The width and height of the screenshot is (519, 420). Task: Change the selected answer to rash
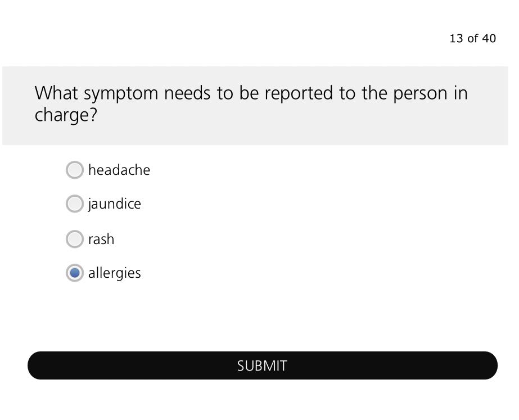coord(74,239)
